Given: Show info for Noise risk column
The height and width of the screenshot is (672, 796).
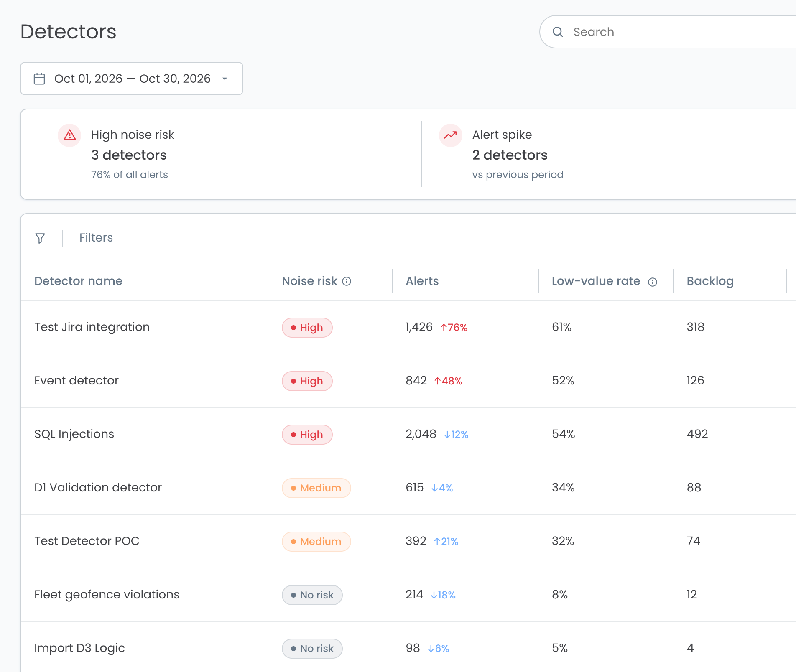Looking at the screenshot, I should click(x=347, y=281).
